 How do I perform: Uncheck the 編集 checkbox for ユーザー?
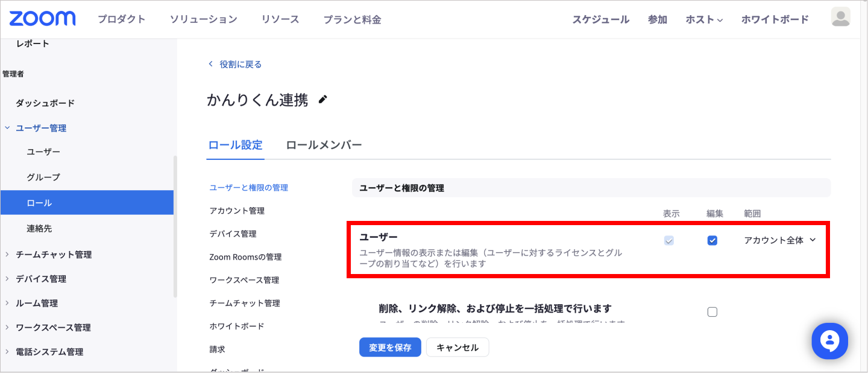712,240
